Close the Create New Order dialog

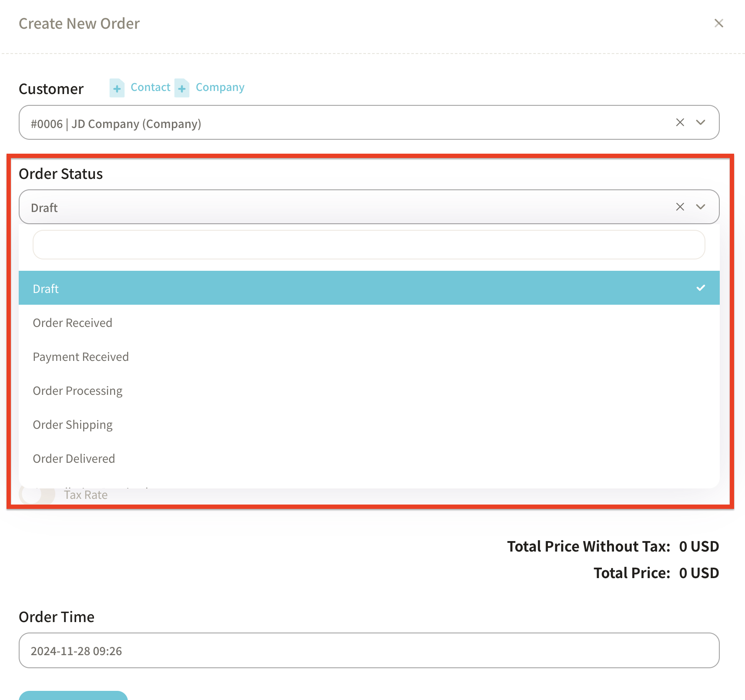(x=718, y=23)
